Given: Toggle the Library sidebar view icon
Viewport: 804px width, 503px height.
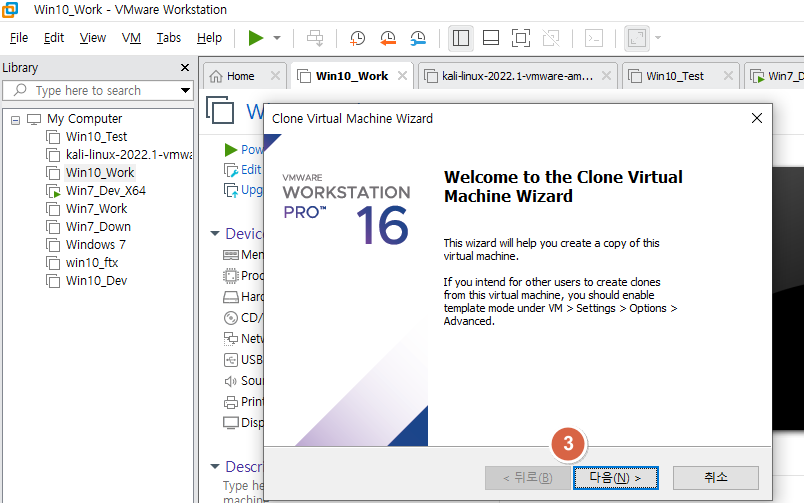Looking at the screenshot, I should pyautogui.click(x=460, y=38).
